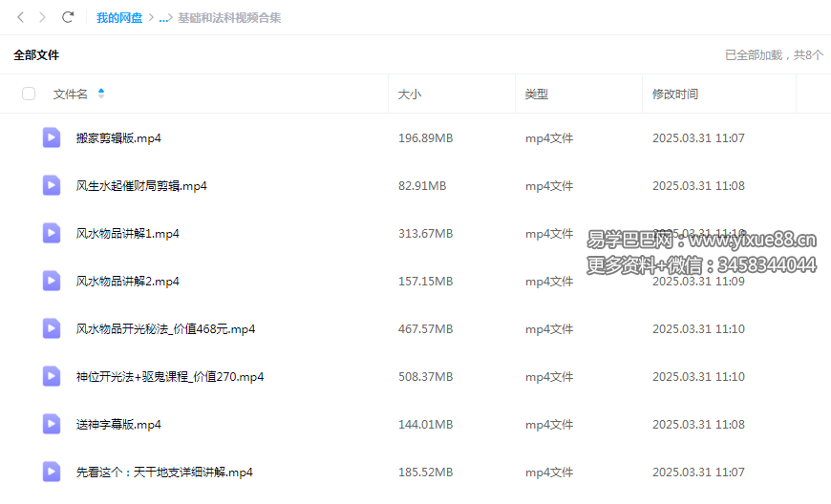Sort files by 修改时间 column
Screen dimensions: 831x504
[674, 94]
